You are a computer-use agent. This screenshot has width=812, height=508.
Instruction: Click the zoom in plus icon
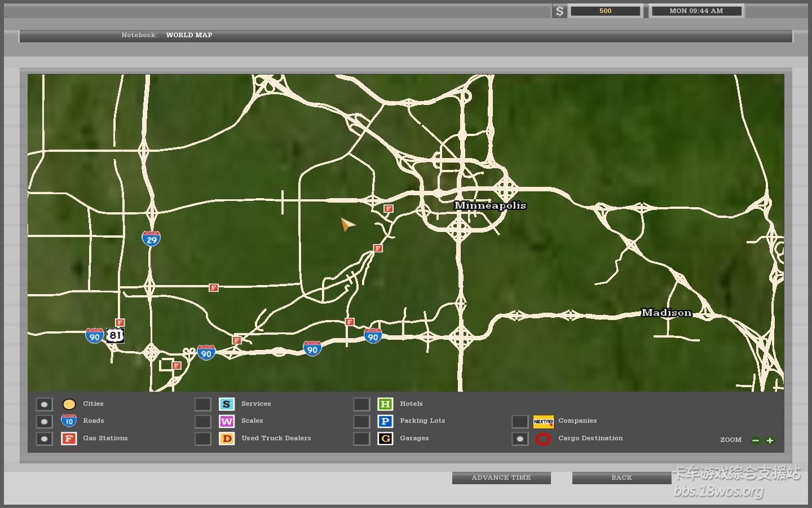click(770, 440)
